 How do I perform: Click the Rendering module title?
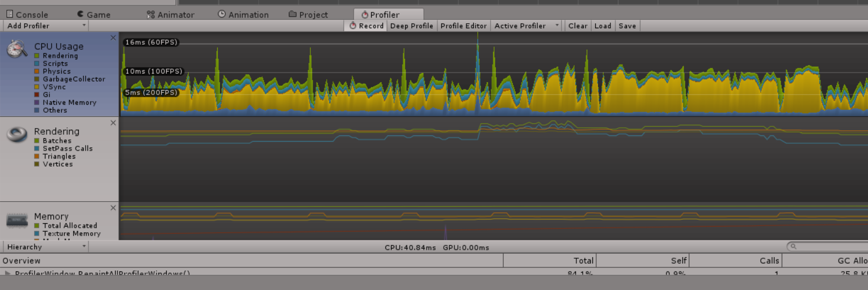57,131
